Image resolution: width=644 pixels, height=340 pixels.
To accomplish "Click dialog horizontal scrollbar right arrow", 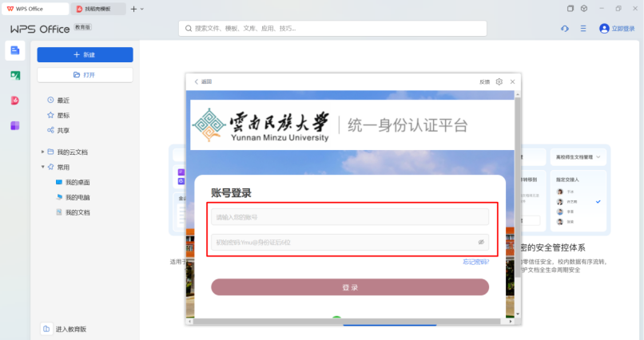I will tap(511, 322).
